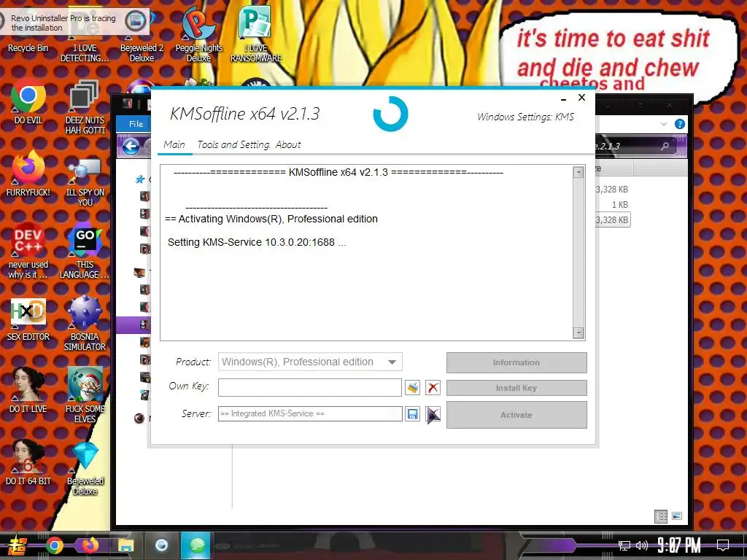Select the 1 KB file row

[620, 205]
